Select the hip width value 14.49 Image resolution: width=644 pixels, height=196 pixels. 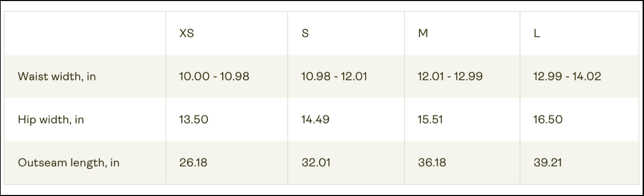pos(315,120)
